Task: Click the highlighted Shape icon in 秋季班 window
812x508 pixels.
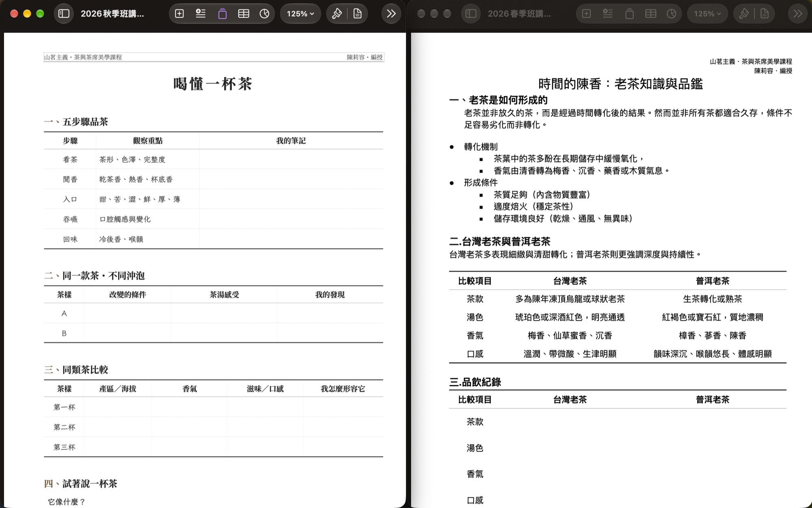Action: (x=222, y=14)
